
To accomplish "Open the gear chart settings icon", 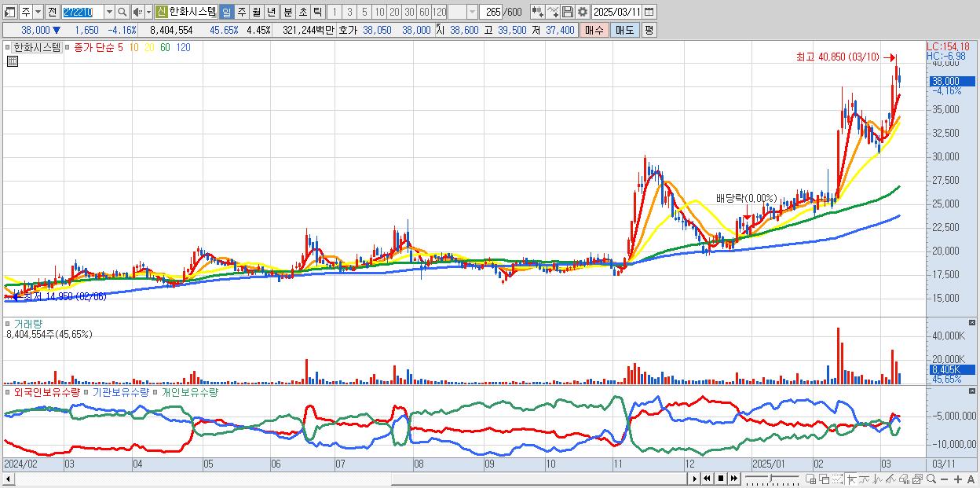I will (x=583, y=12).
